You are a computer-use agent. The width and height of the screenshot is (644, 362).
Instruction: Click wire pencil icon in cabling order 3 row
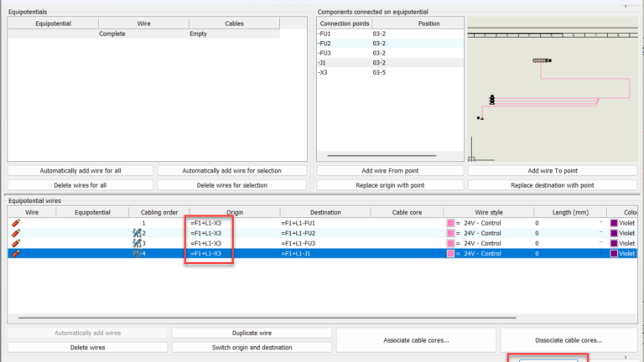(16, 243)
